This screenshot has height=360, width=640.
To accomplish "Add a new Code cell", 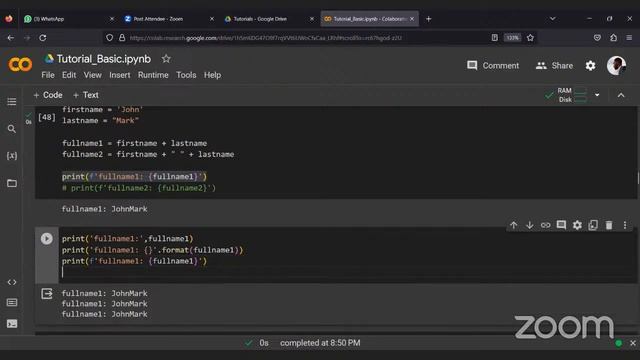I will 48,95.
